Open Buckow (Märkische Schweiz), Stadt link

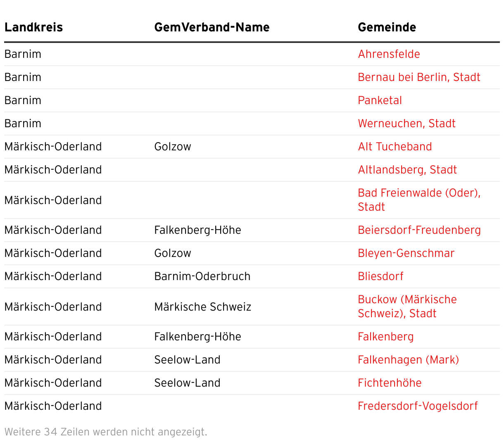[x=407, y=300]
